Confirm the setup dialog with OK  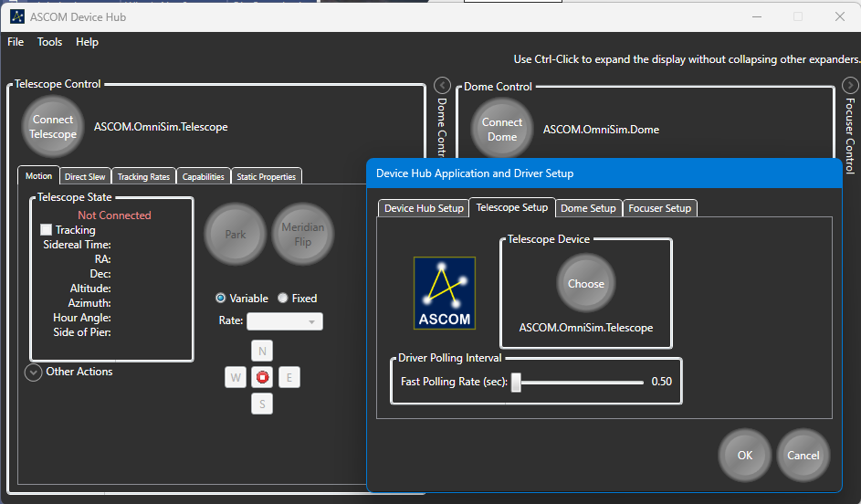[x=745, y=455]
